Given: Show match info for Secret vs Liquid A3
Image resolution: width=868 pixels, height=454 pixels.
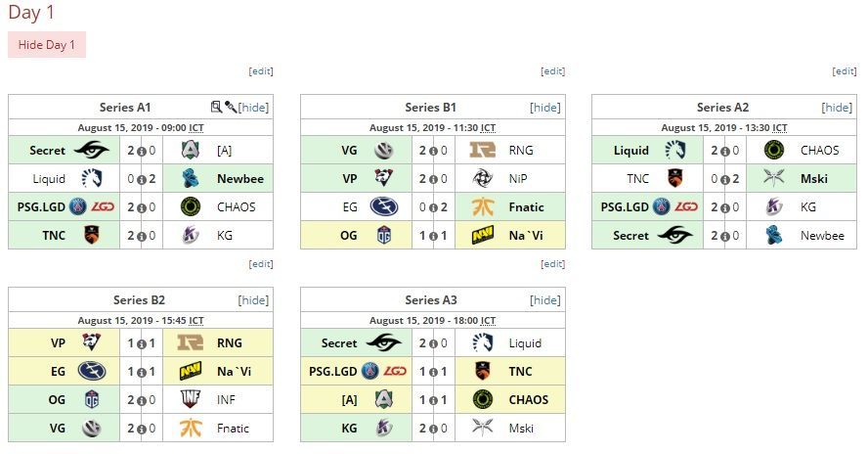Looking at the screenshot, I should point(433,343).
